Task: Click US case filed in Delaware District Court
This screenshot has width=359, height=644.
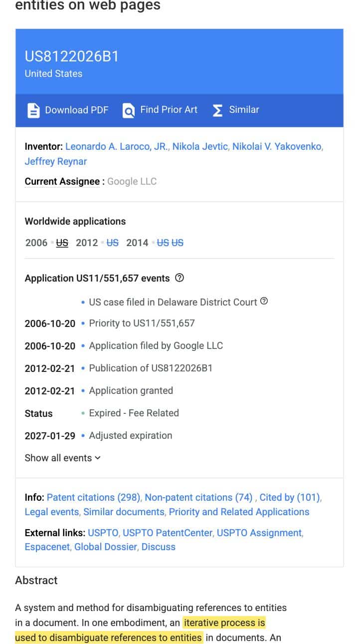Action: [173, 302]
